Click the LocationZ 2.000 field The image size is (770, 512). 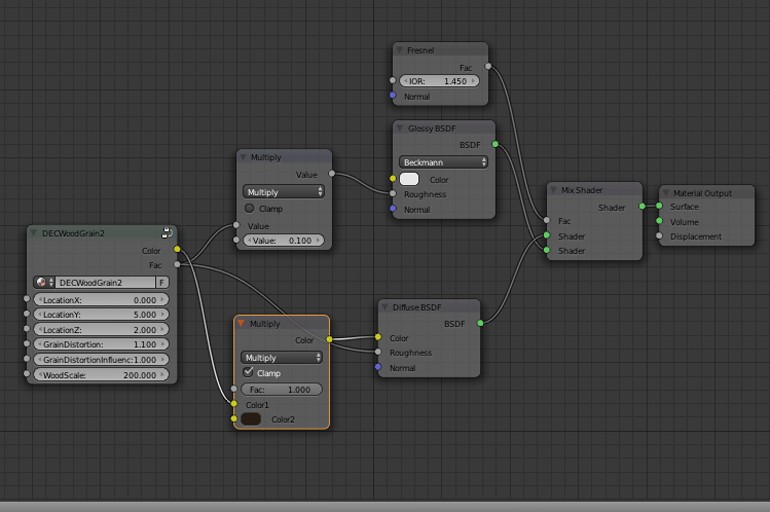(x=102, y=329)
